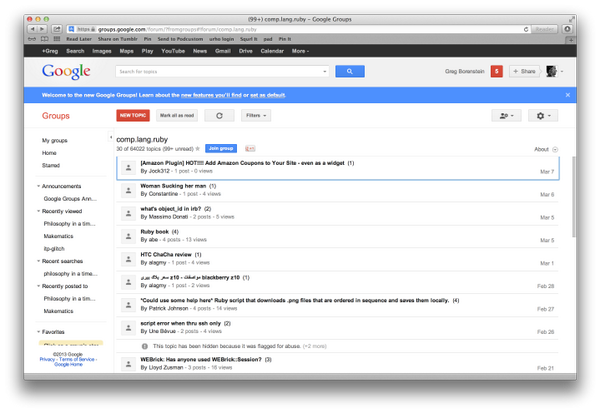Open account dropdown beside avatar

pos(562,72)
